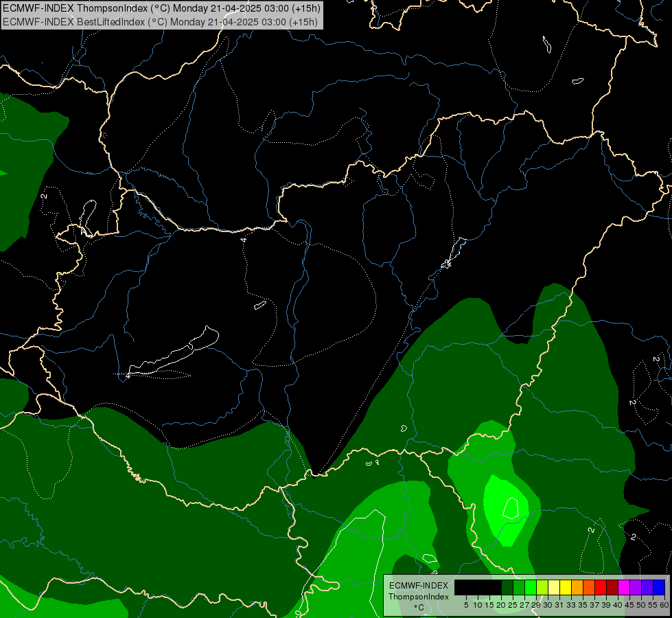The height and width of the screenshot is (618, 672).
Task: Click the legend tick value 37
Action: click(594, 605)
